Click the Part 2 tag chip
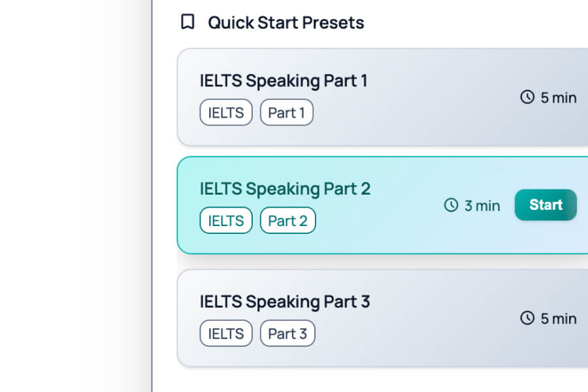 pyautogui.click(x=287, y=221)
